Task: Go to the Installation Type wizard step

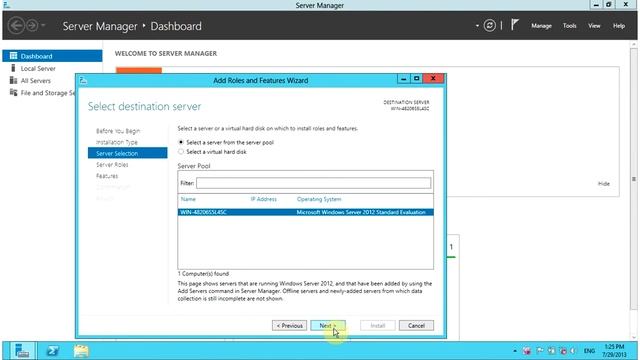Action: click(x=117, y=142)
